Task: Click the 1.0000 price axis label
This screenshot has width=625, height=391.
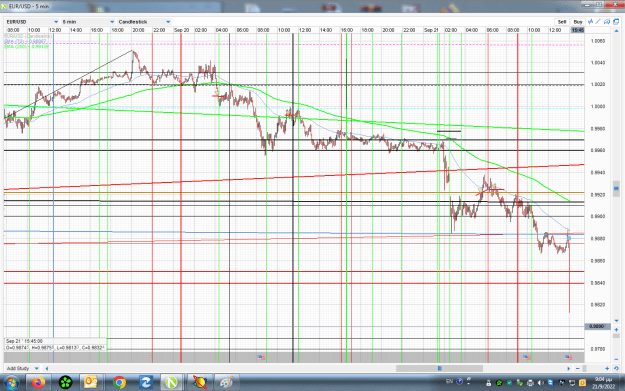Action: tap(597, 106)
